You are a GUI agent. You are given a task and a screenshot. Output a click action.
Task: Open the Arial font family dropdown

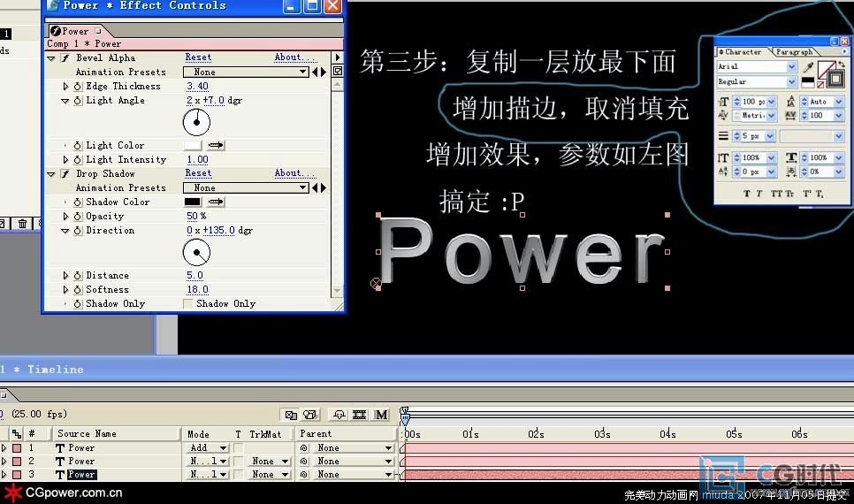[791, 66]
